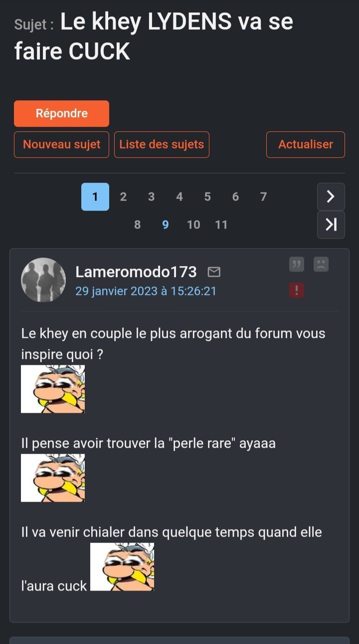This screenshot has height=644, width=359.
Task: Click the first Asterix sticker image
Action: pyautogui.click(x=53, y=389)
